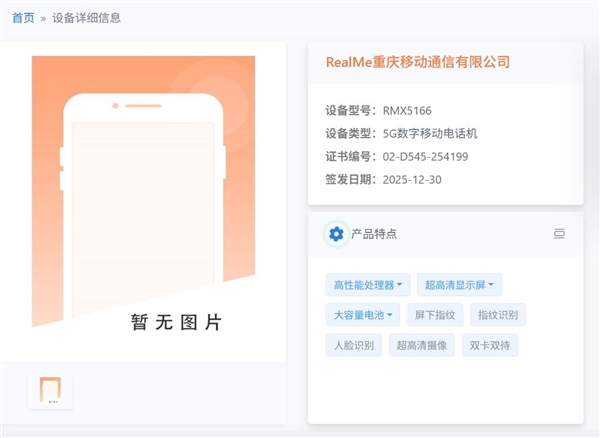Collapse the 产品特点 panel using the header icon

[559, 234]
